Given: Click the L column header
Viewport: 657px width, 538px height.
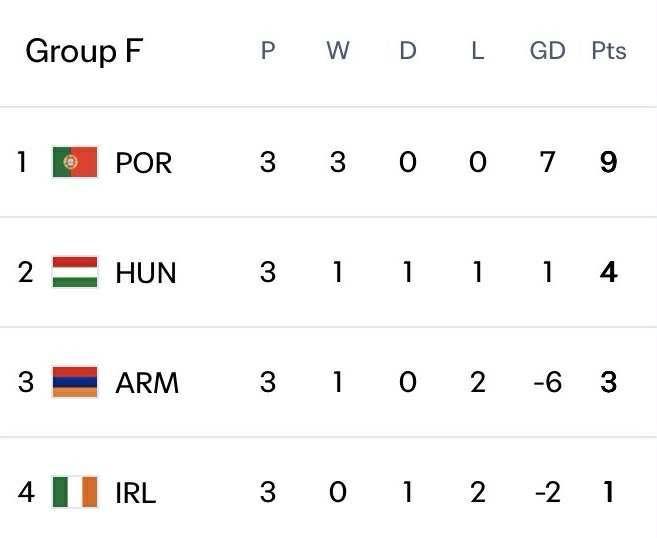Looking at the screenshot, I should click(x=477, y=51).
